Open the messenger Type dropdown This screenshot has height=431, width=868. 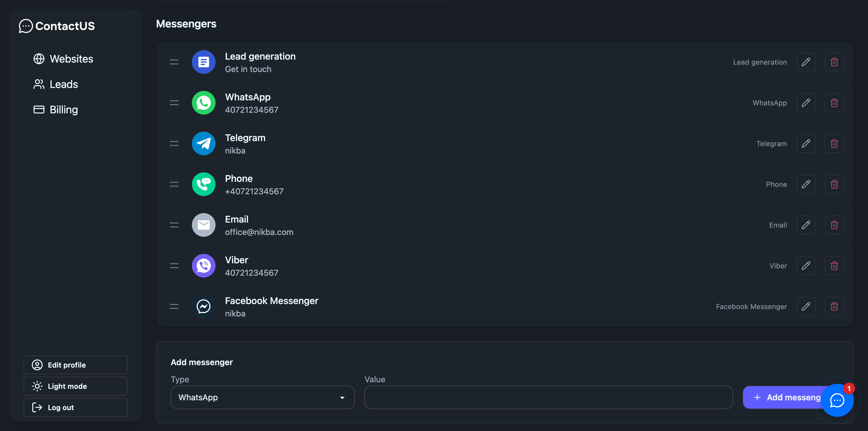(x=262, y=397)
